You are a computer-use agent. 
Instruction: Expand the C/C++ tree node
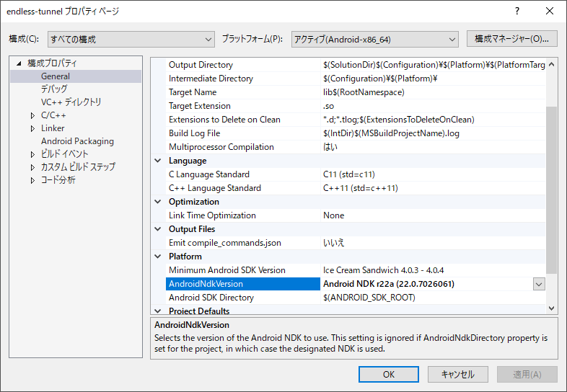tap(32, 115)
